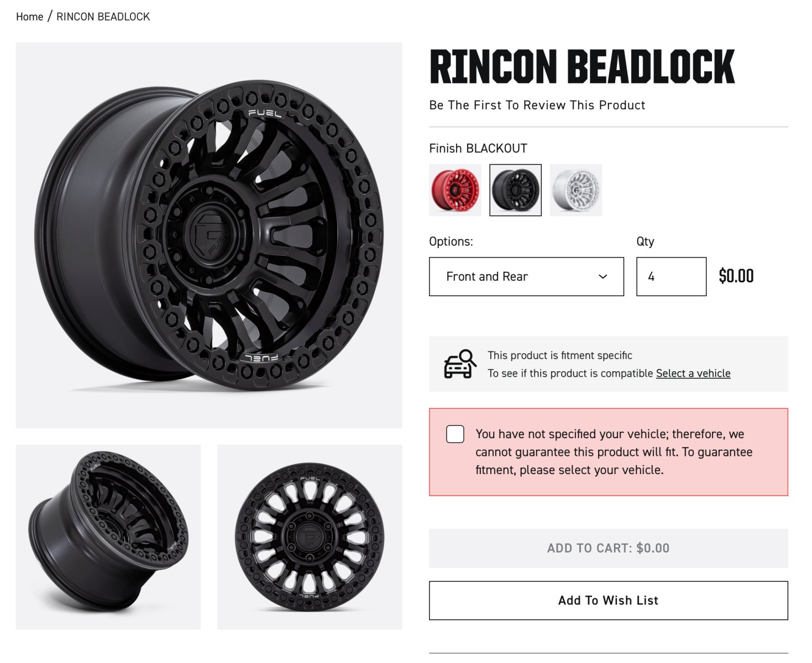Open the Front and Rear options dropdown
Screen dimensions: 812x663
point(526,276)
